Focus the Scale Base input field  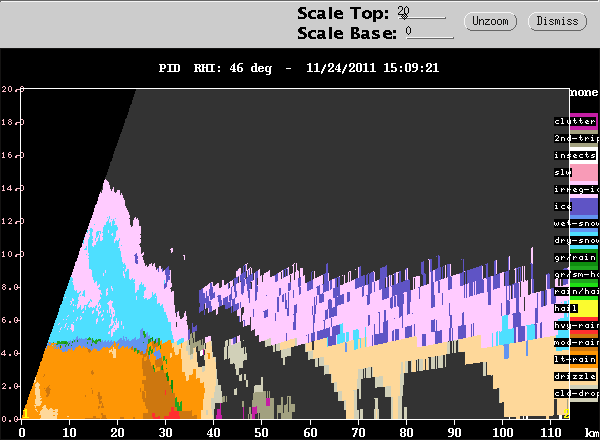pos(429,33)
